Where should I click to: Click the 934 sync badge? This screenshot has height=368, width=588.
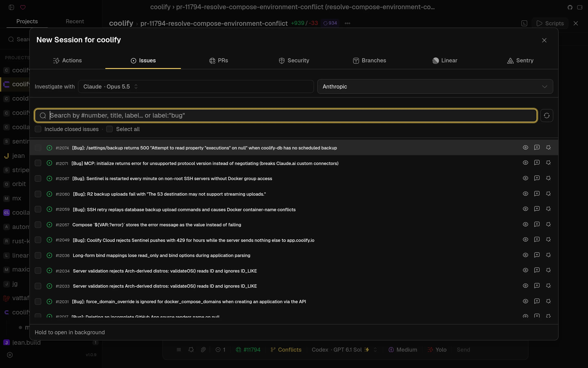point(330,23)
